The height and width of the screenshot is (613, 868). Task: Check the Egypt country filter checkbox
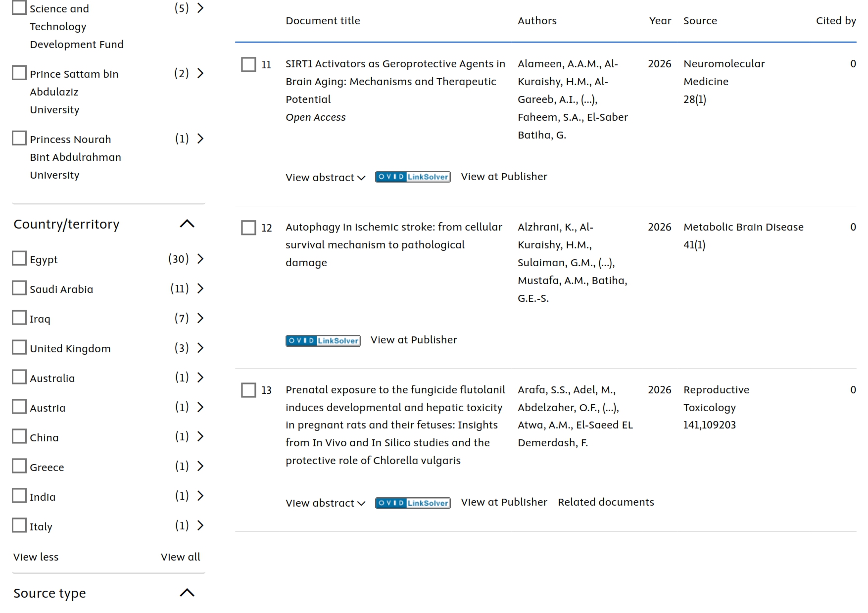tap(19, 258)
